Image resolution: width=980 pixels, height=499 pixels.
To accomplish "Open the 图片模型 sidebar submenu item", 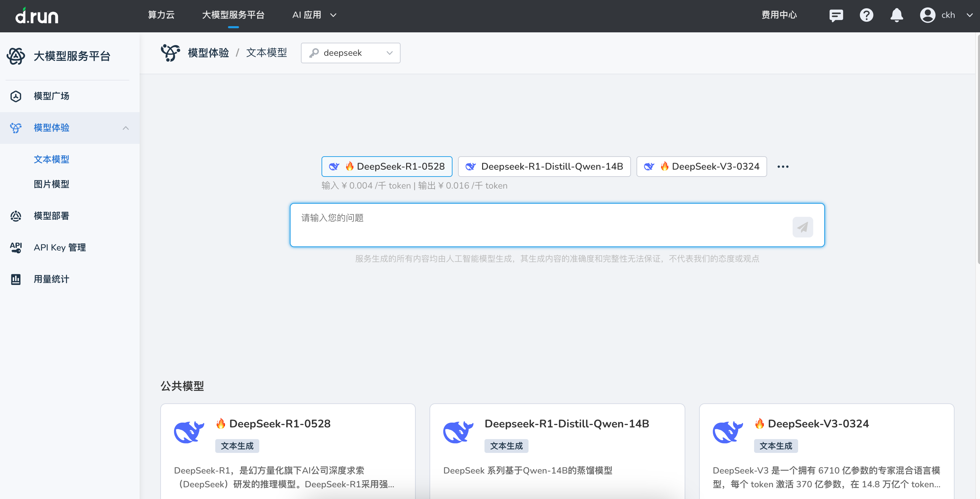I will 51,184.
